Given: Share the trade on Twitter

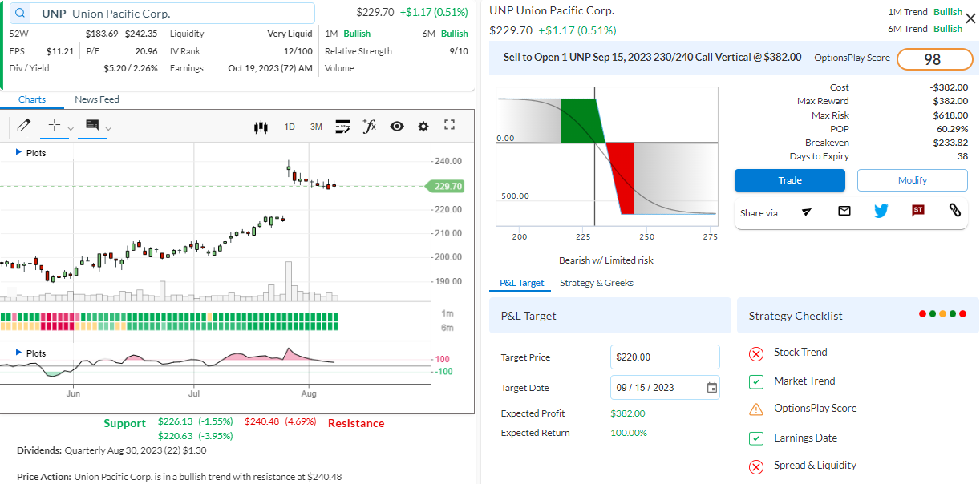Looking at the screenshot, I should [881, 211].
